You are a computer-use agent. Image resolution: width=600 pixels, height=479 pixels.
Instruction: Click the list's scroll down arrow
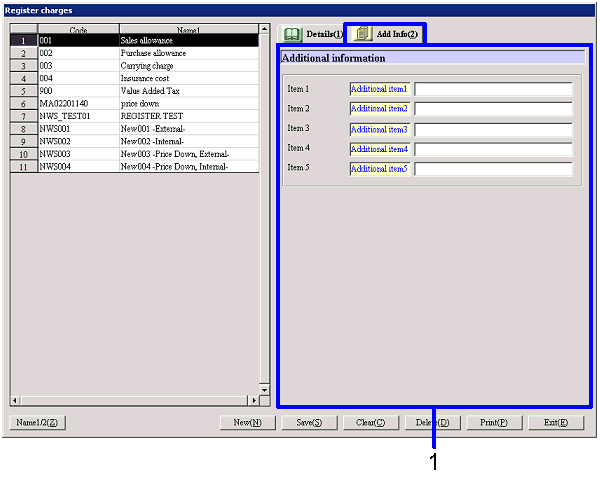point(265,388)
